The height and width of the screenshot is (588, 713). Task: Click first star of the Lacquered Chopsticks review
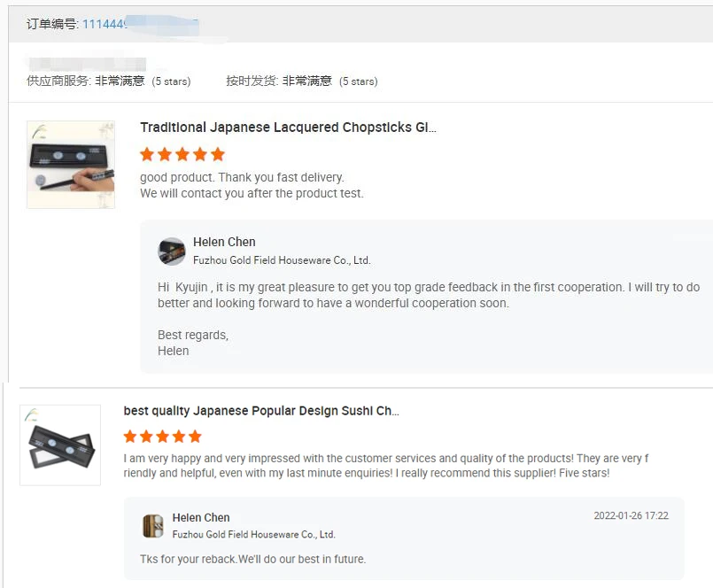coord(147,154)
